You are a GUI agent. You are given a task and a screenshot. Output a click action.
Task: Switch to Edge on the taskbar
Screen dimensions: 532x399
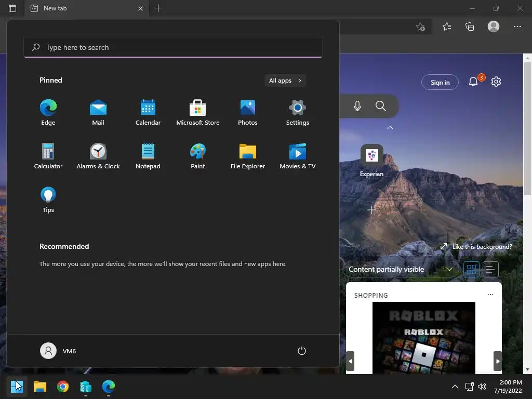coord(109,387)
